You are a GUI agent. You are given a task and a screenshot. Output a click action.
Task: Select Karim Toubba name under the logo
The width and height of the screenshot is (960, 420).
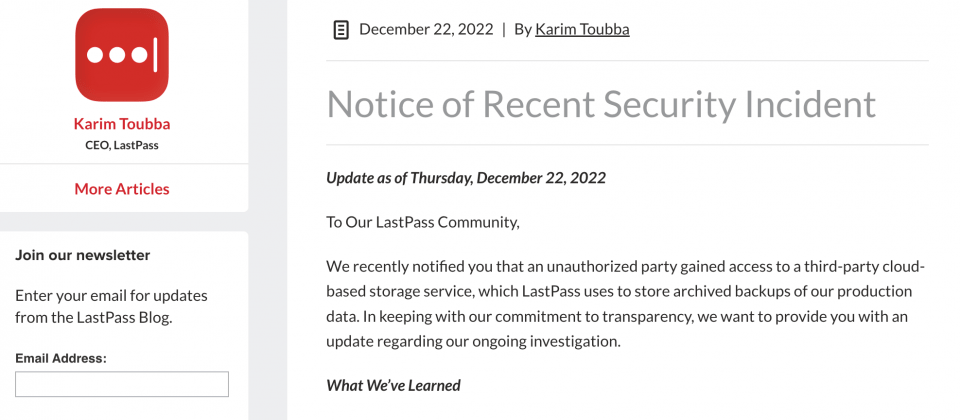pos(122,124)
